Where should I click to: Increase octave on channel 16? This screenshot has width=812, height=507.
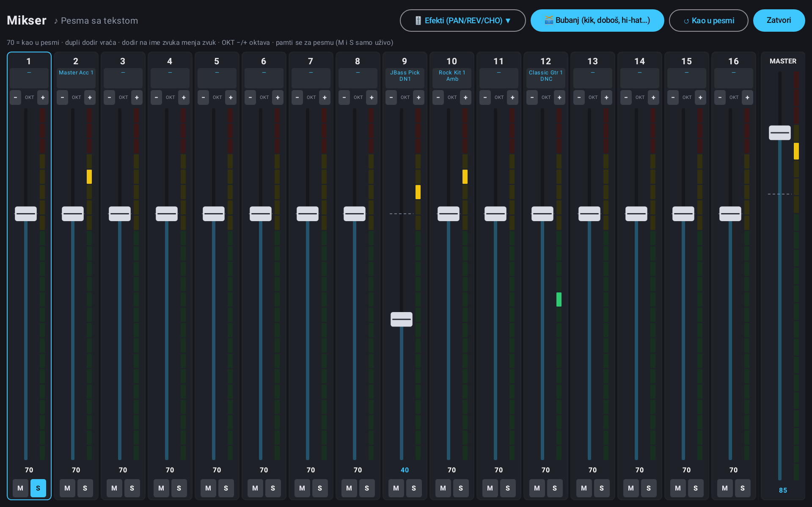coord(747,97)
